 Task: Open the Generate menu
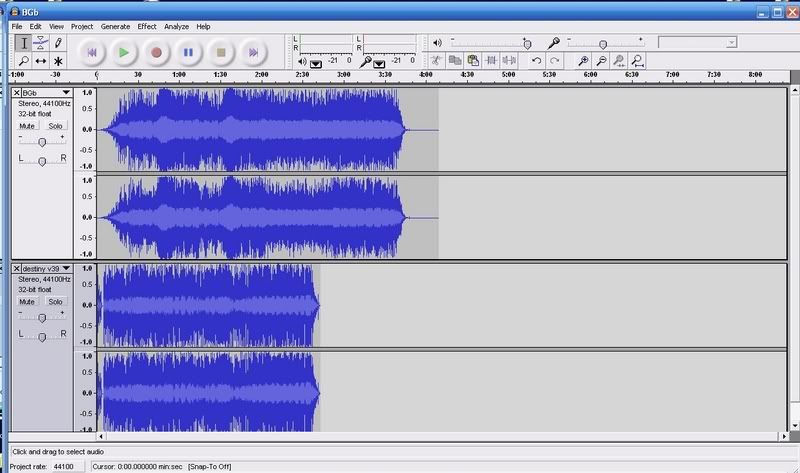(115, 26)
